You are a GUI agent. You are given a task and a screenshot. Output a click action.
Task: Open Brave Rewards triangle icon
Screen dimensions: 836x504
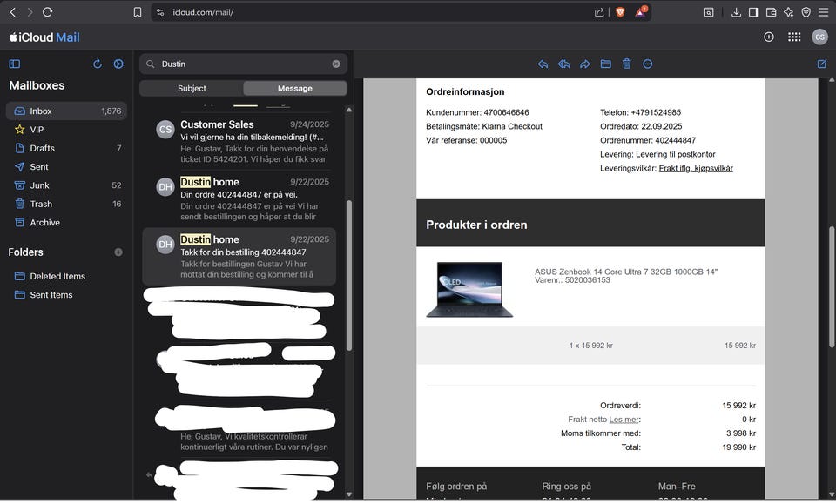(640, 11)
